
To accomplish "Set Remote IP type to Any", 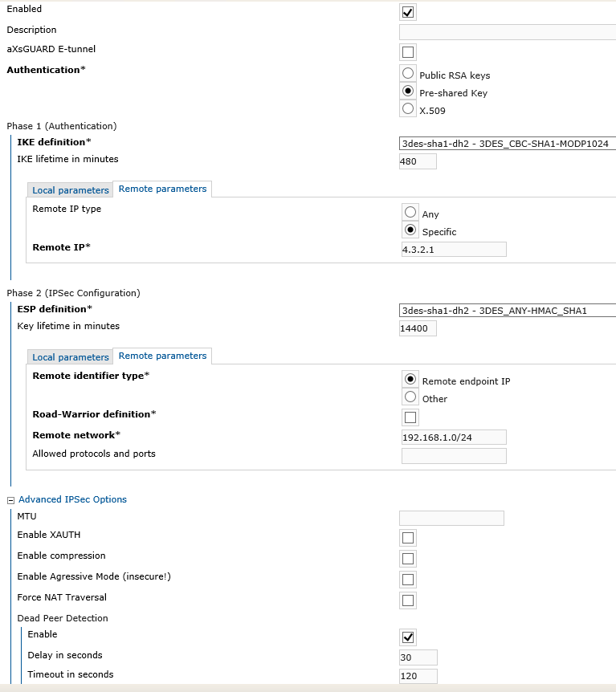I will click(x=410, y=212).
